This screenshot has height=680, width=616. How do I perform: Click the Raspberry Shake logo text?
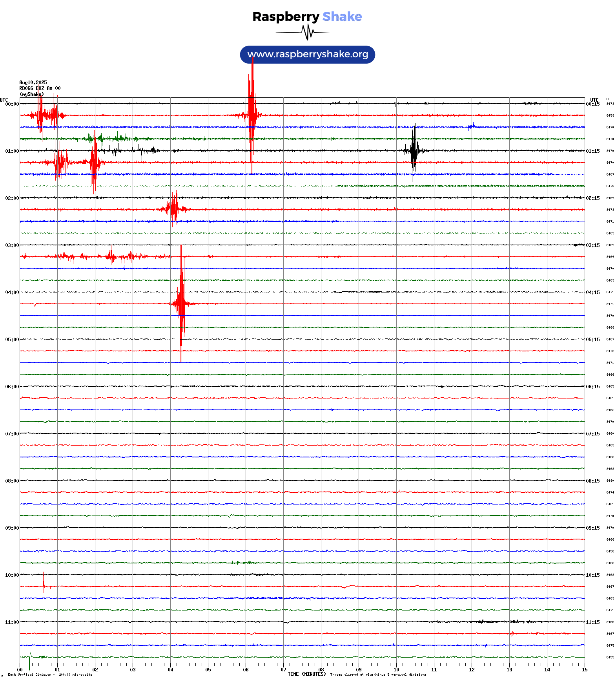pyautogui.click(x=307, y=16)
